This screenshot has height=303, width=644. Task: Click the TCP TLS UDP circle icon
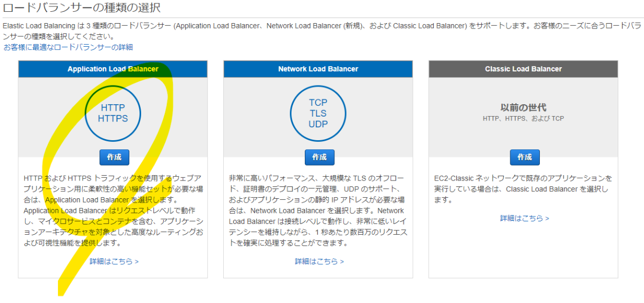coord(318,113)
